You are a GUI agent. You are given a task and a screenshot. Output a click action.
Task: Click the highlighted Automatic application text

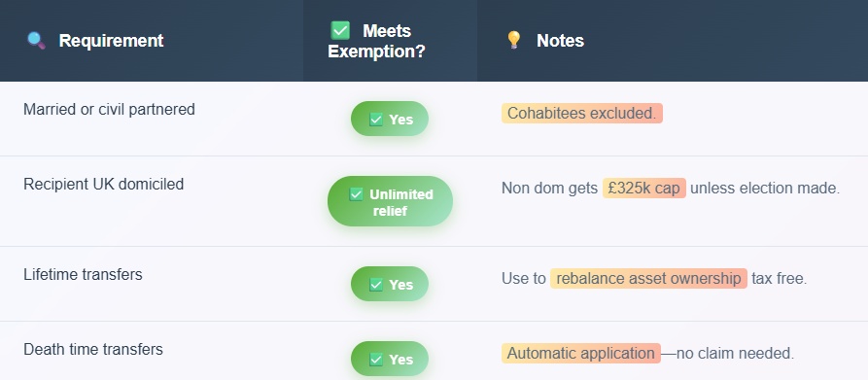(x=581, y=354)
